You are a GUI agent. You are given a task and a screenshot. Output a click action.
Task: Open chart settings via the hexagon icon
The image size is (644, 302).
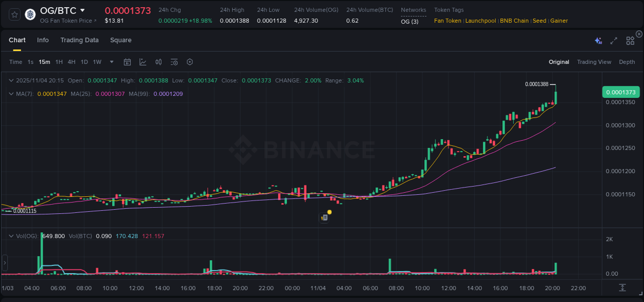pos(190,62)
